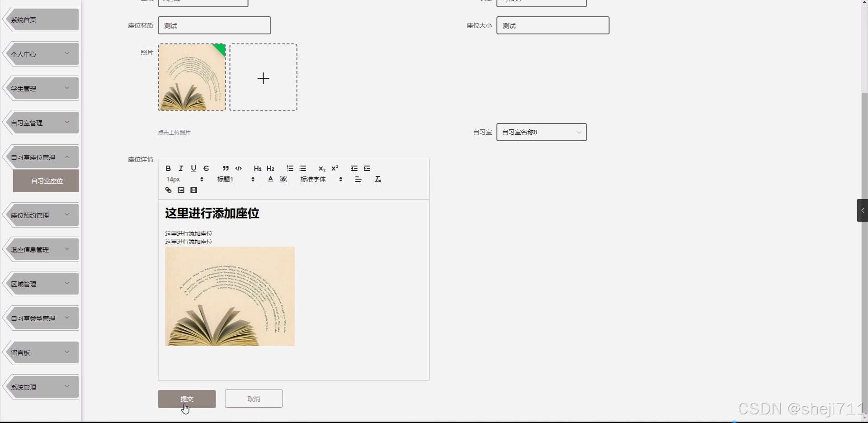Insert an image via the editor toolbar
Image resolution: width=868 pixels, height=423 pixels.
coord(180,190)
